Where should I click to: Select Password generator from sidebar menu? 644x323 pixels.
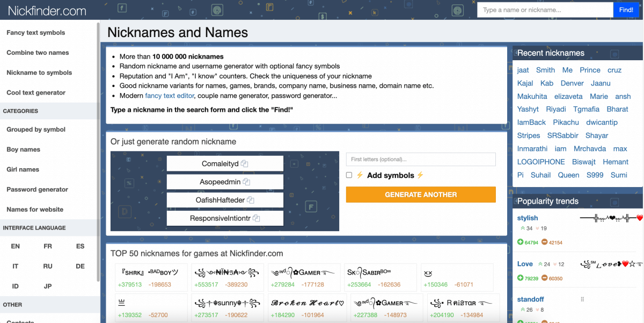(37, 190)
